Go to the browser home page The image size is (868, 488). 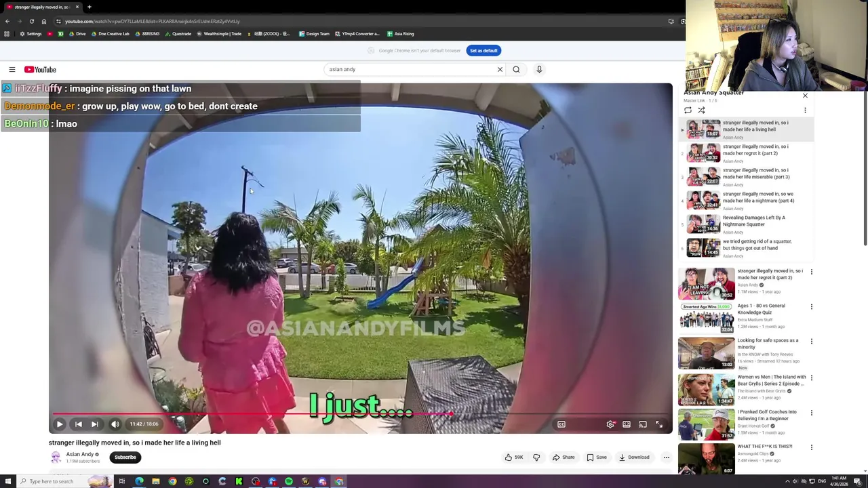(x=44, y=21)
